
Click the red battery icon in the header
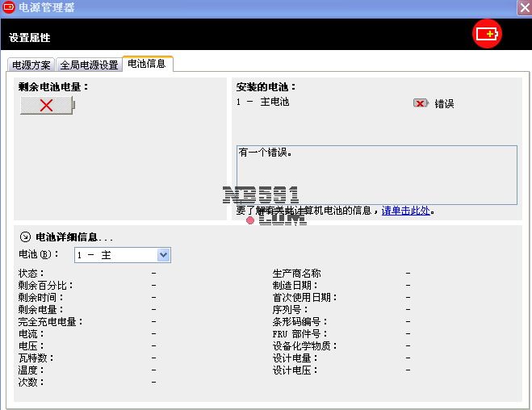point(487,34)
